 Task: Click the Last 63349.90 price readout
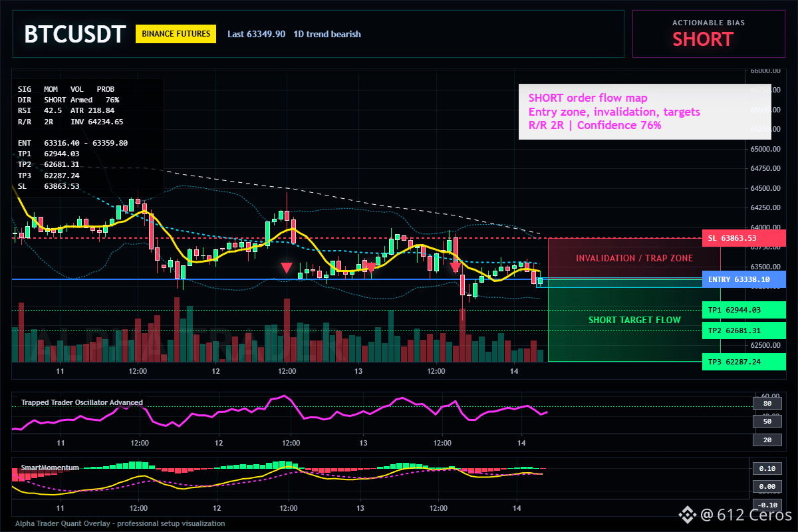(x=256, y=34)
